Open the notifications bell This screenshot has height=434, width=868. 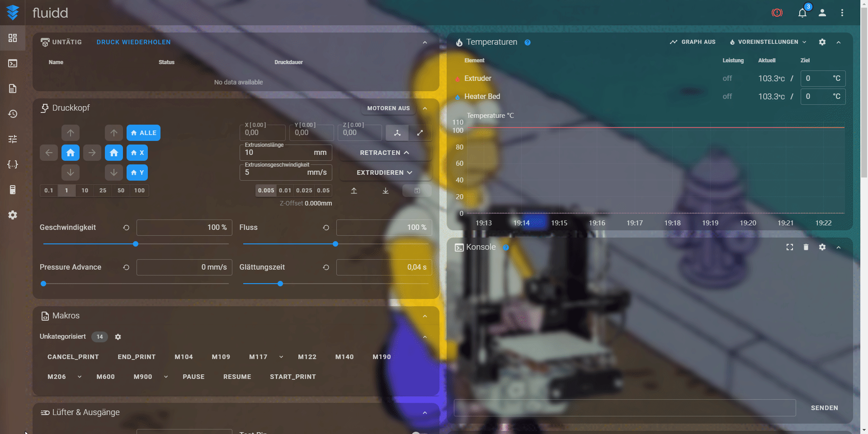click(802, 13)
